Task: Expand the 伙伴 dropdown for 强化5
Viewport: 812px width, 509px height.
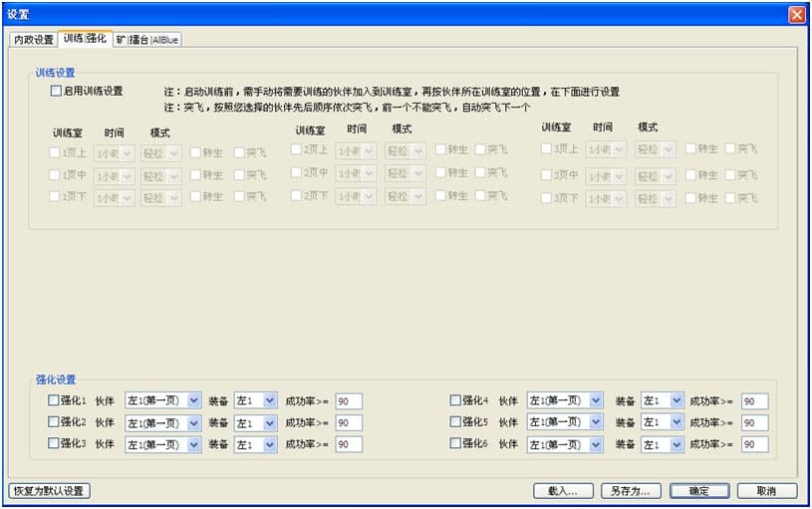Action: 596,422
